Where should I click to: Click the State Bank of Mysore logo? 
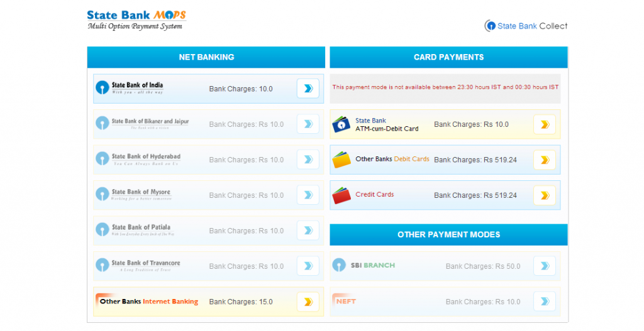pyautogui.click(x=133, y=193)
